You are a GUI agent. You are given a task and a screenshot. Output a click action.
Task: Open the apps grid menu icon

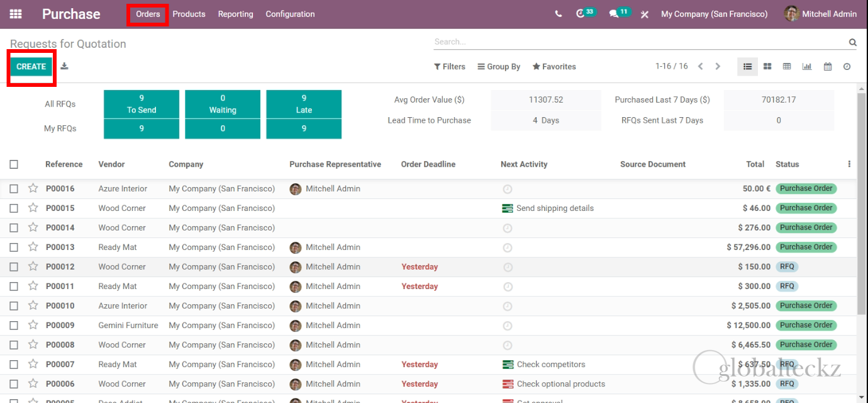pyautogui.click(x=16, y=13)
